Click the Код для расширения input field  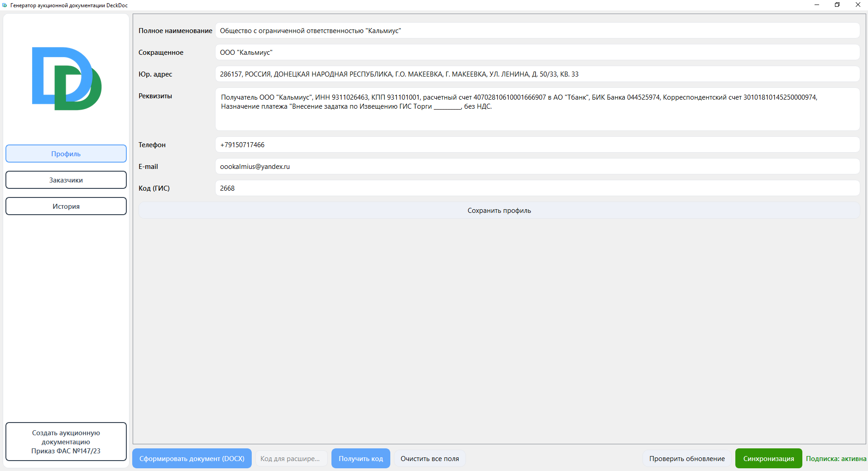[291, 458]
